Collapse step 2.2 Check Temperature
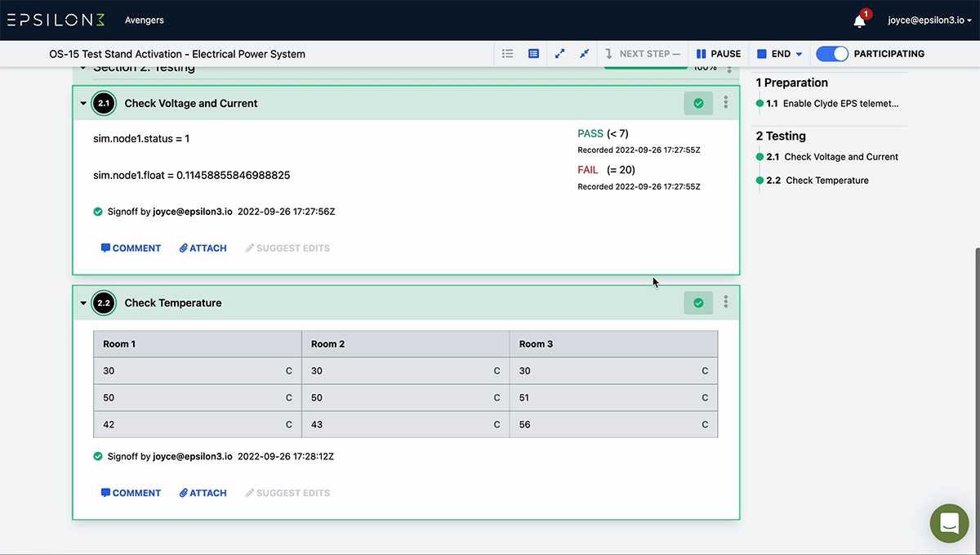The image size is (980, 555). coord(82,302)
